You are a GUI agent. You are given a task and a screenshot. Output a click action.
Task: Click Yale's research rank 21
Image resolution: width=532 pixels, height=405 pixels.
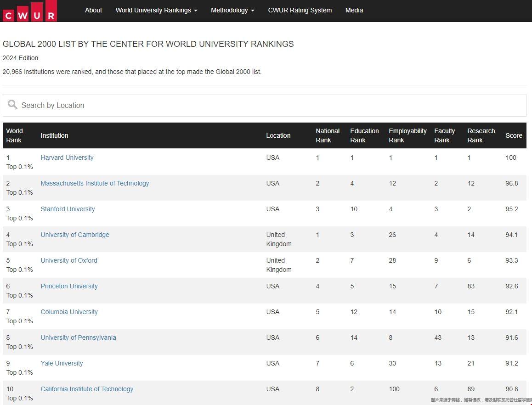471,363
